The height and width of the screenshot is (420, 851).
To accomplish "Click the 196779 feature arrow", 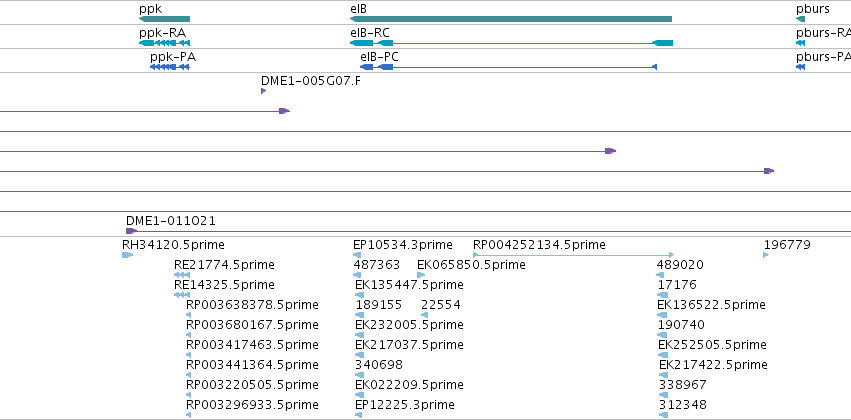I will [766, 255].
